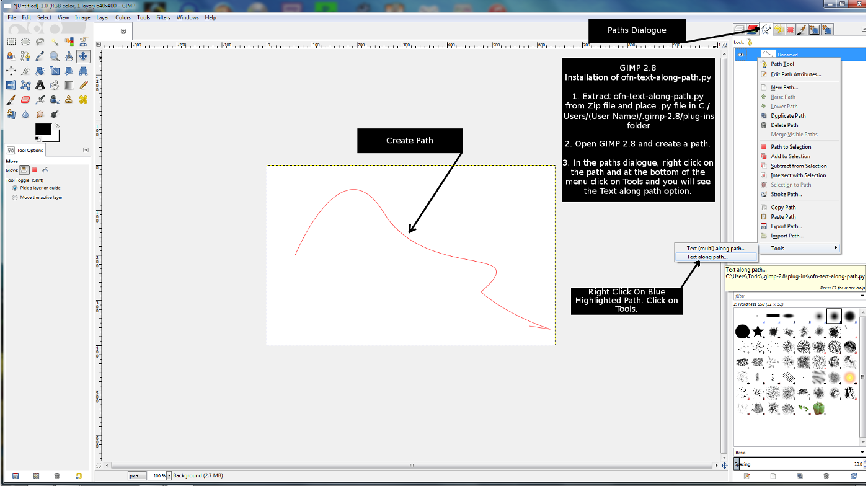Select the Free Select lasso tool
This screenshot has width=868, height=486.
click(40, 42)
